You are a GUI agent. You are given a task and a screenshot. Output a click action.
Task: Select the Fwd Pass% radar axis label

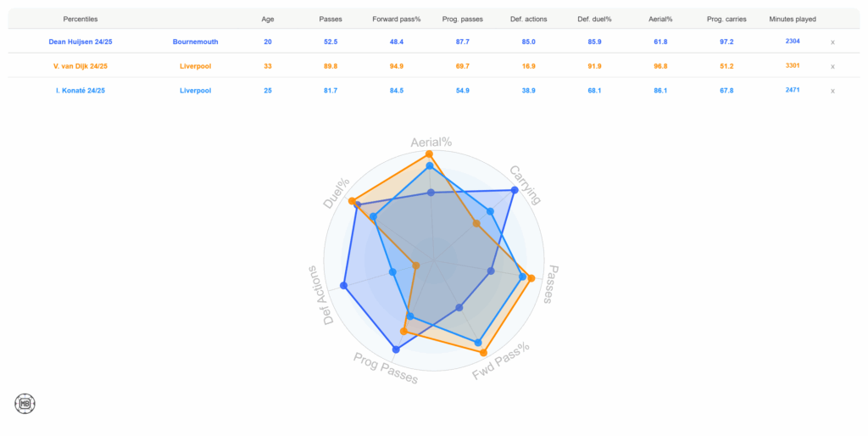tap(501, 361)
